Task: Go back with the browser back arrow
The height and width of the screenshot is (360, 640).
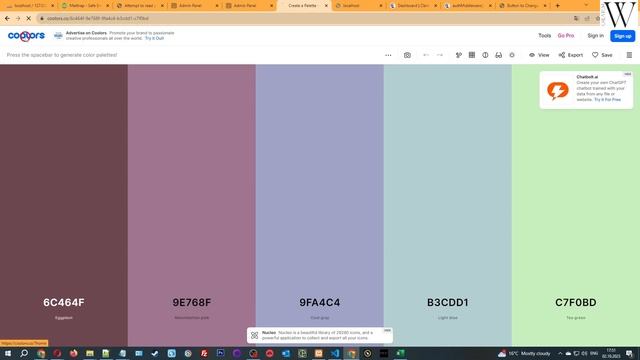Action: (x=7, y=18)
